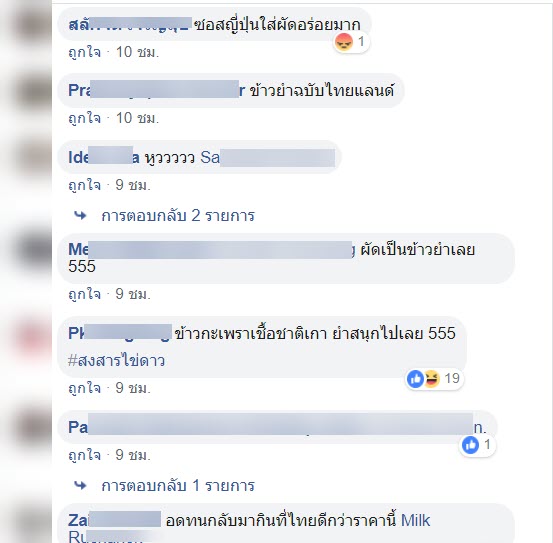This screenshot has width=553, height=543.
Task: Click the haha emoji on the ข้าวกะเพรา comment
Action: pyautogui.click(x=431, y=379)
